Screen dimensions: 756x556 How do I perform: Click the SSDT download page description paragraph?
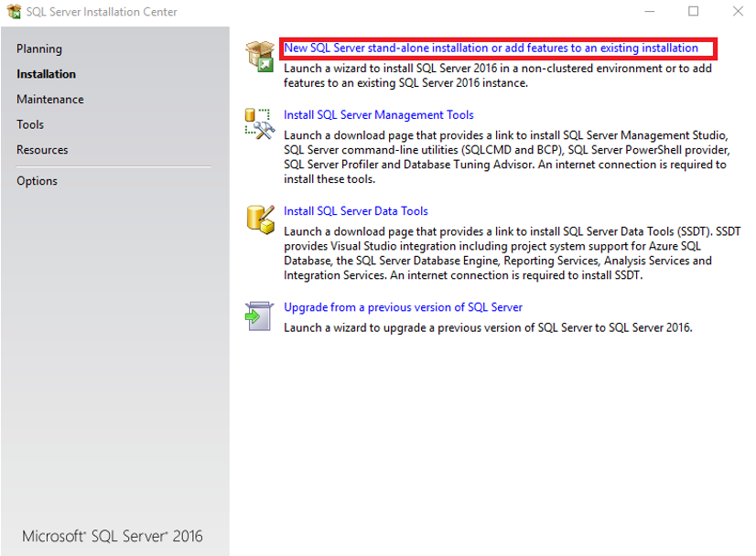click(512, 253)
